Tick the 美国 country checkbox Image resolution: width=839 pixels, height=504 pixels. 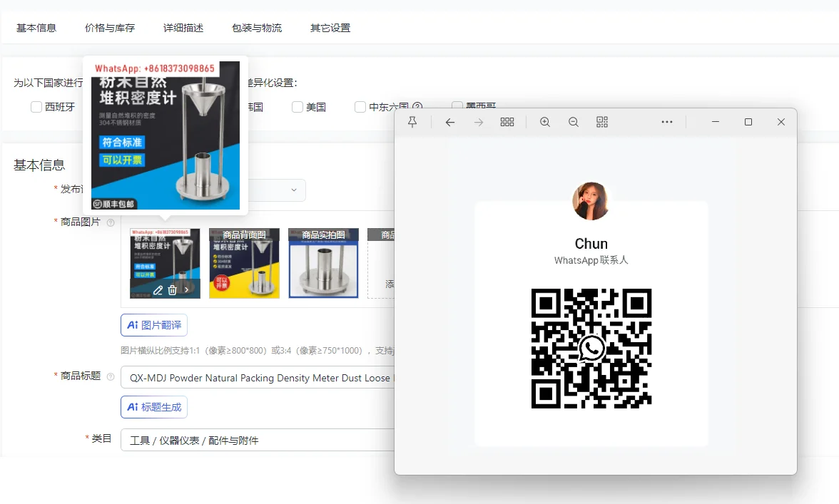[x=298, y=107]
